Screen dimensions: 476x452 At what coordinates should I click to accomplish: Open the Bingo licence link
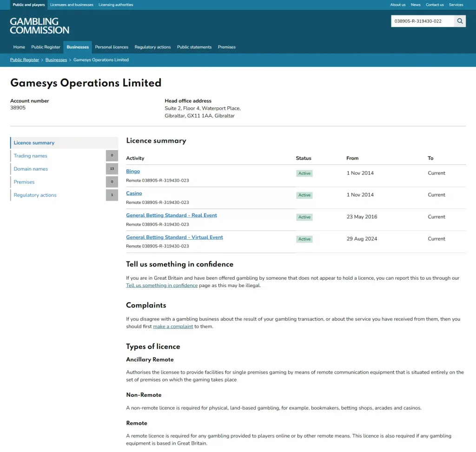[x=133, y=171]
